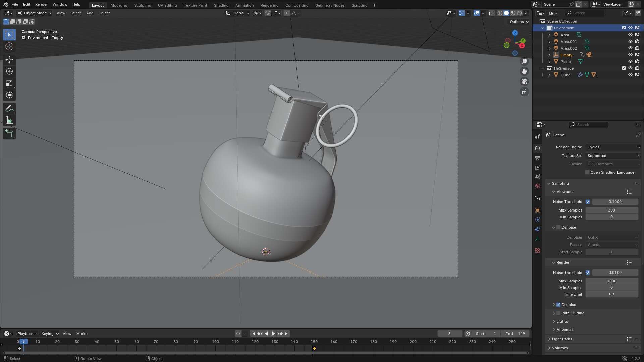Click the viewport pan hand icon
Image resolution: width=644 pixels, height=362 pixels.
point(524,71)
